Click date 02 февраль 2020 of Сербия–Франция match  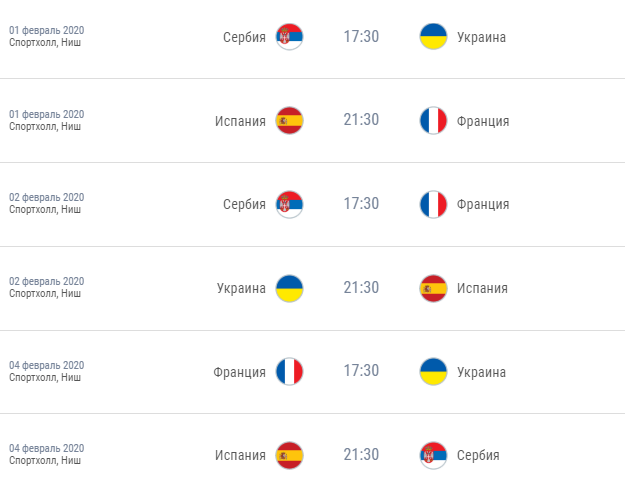click(47, 197)
